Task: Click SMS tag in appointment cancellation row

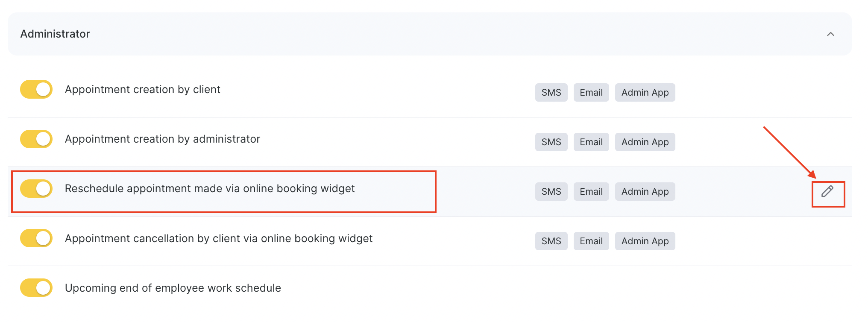Action: coord(551,241)
